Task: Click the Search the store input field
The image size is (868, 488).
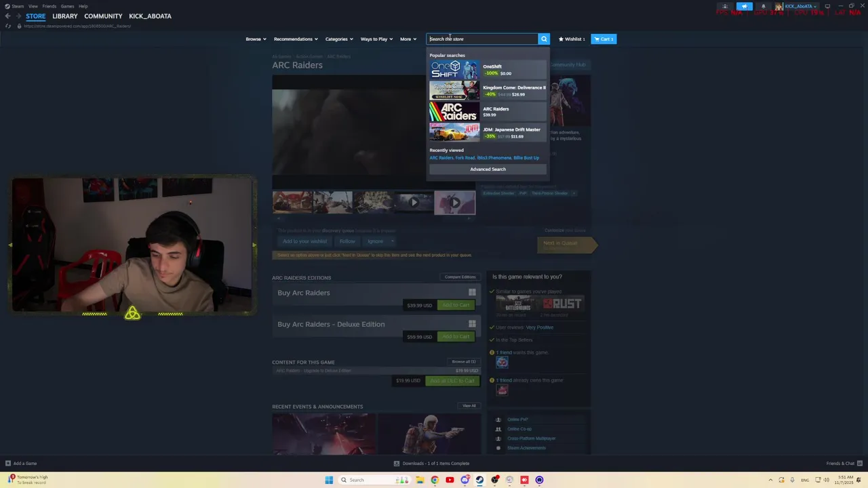Action: click(482, 39)
